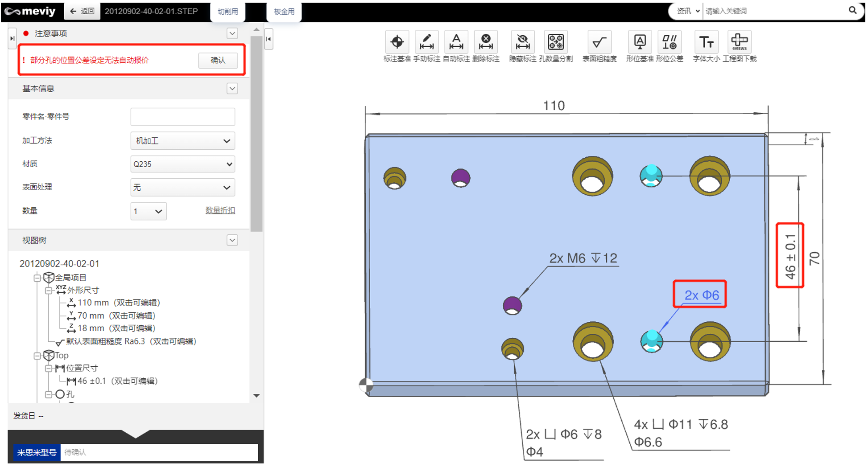Open the 加工方法 dropdown
The height and width of the screenshot is (467, 868).
pos(182,141)
